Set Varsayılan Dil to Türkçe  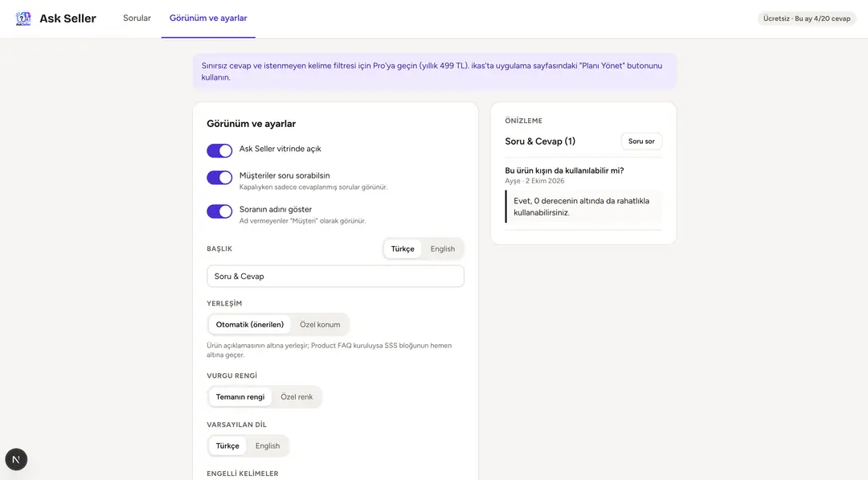click(x=227, y=446)
